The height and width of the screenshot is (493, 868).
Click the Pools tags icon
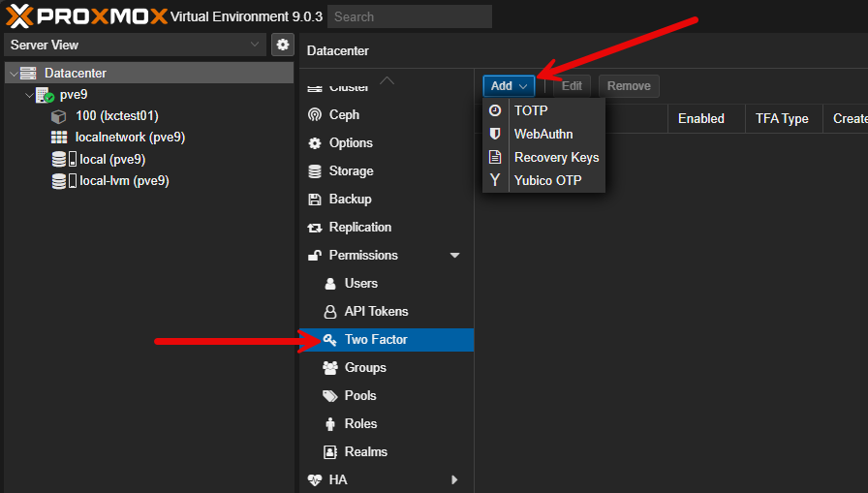(329, 395)
